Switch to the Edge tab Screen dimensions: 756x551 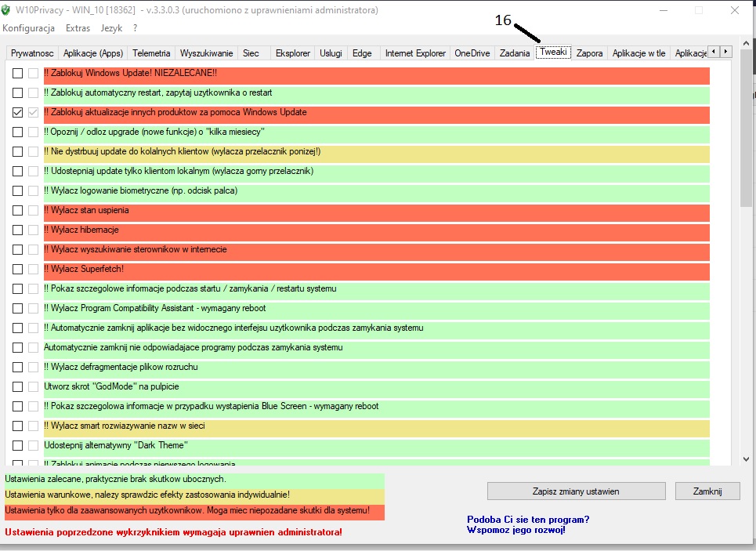pyautogui.click(x=362, y=53)
